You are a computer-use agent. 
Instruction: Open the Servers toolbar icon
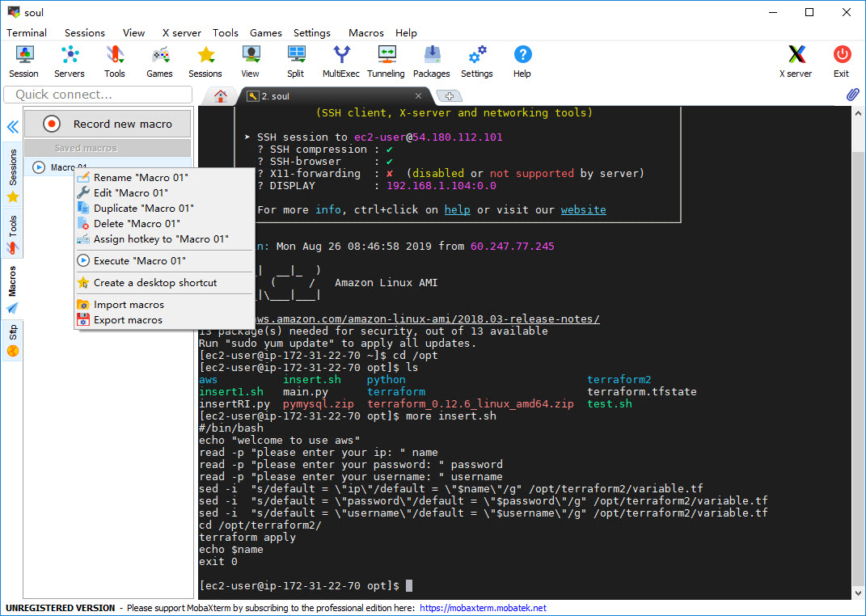pyautogui.click(x=70, y=61)
